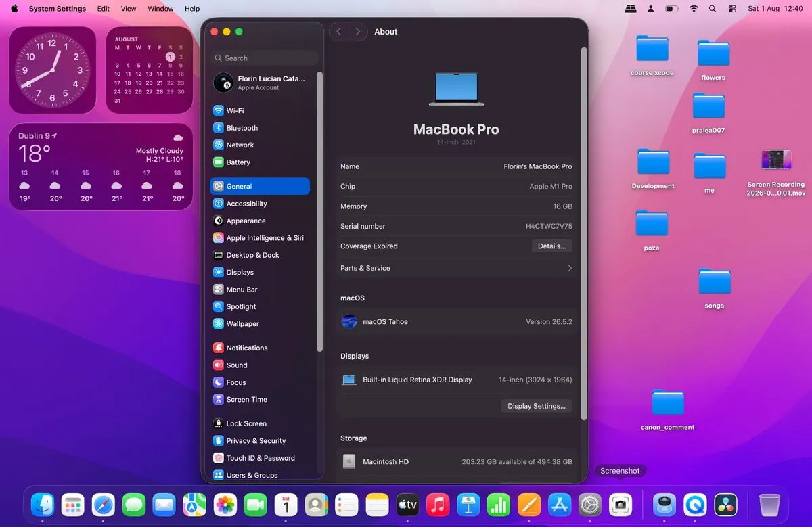Click the Apple M1 Pro chip value
This screenshot has width=812, height=527.
(x=551, y=187)
